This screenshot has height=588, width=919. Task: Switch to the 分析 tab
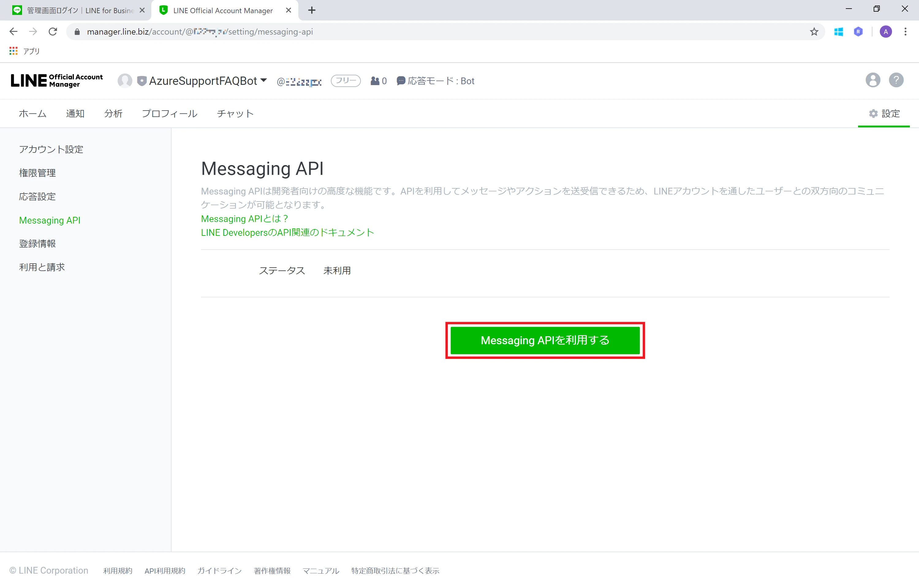(113, 113)
